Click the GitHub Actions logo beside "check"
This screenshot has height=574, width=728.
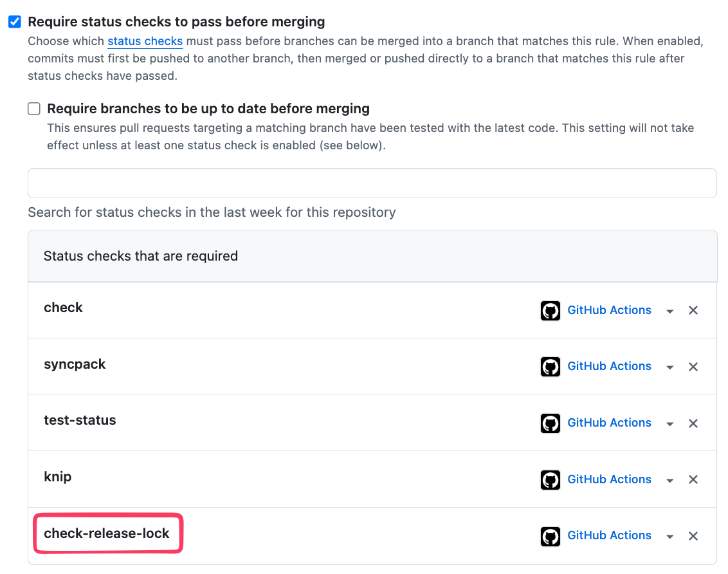(551, 310)
